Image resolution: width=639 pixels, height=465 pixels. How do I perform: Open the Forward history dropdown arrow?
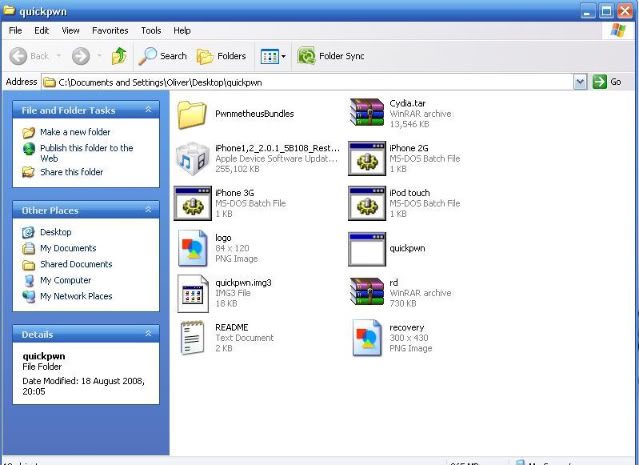click(99, 56)
